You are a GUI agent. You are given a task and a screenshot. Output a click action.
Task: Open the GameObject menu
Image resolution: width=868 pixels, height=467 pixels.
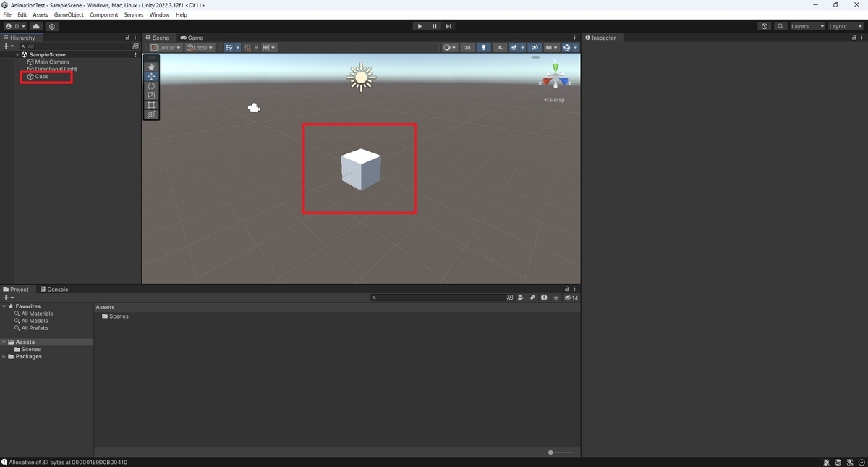coord(69,14)
